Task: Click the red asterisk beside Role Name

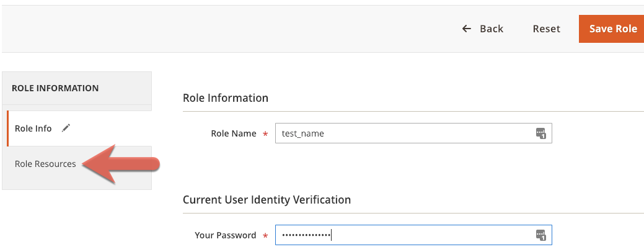Action: 265,134
